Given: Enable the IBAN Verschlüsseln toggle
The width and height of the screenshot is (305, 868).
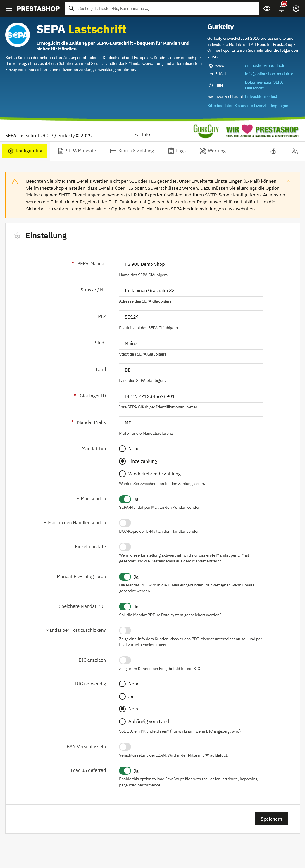Looking at the screenshot, I should (125, 746).
